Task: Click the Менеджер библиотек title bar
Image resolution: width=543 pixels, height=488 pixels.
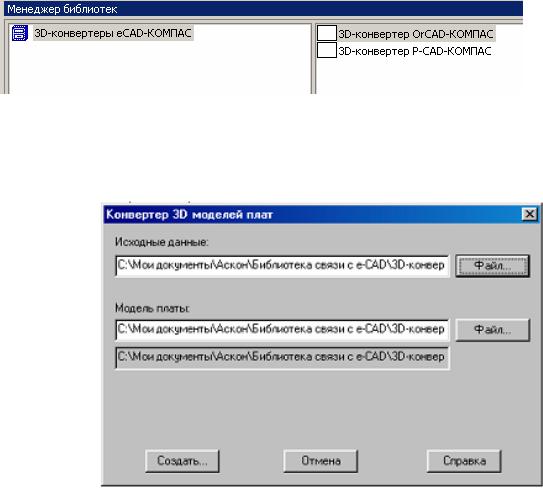Action: coord(263,9)
